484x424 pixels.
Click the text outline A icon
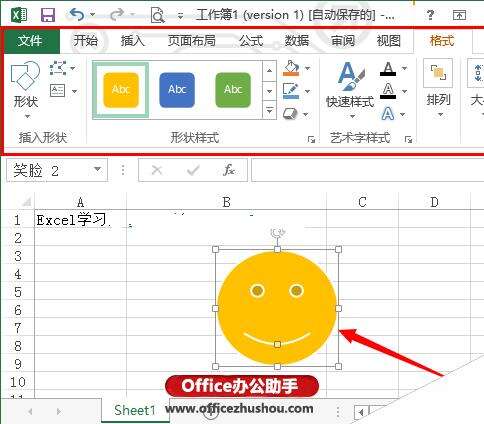click(388, 91)
